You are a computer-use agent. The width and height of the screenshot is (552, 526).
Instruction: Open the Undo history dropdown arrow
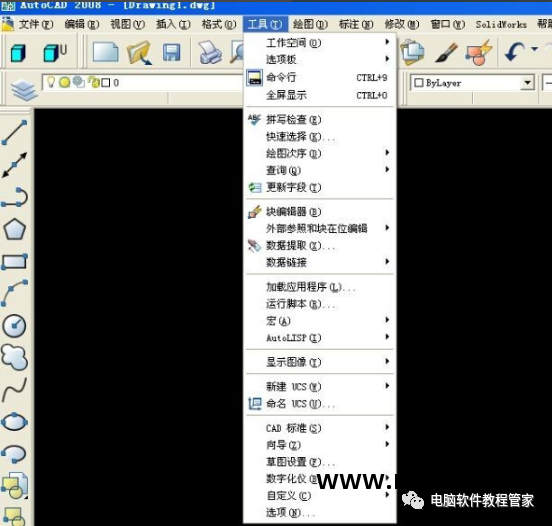pos(534,49)
